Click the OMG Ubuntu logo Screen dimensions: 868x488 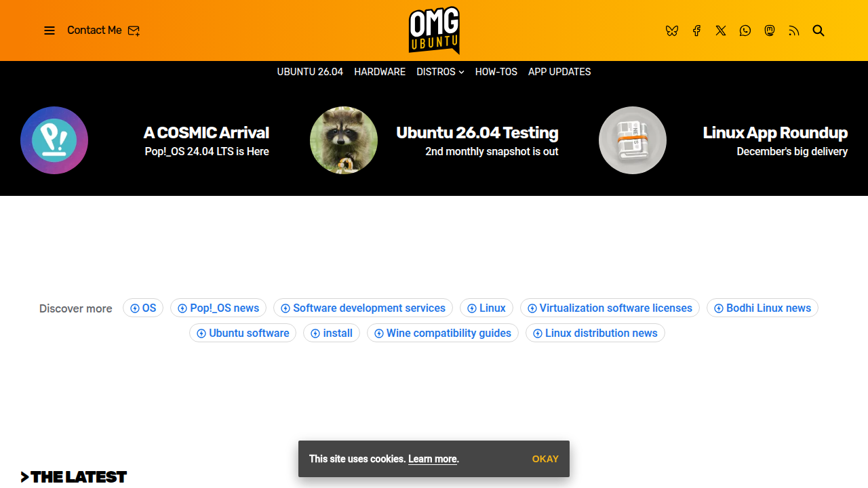[434, 30]
